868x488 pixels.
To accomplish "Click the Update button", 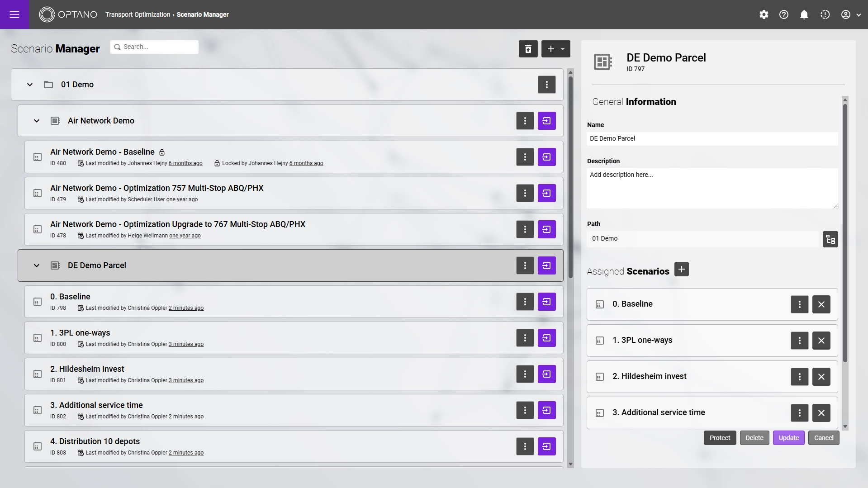I will tap(788, 438).
